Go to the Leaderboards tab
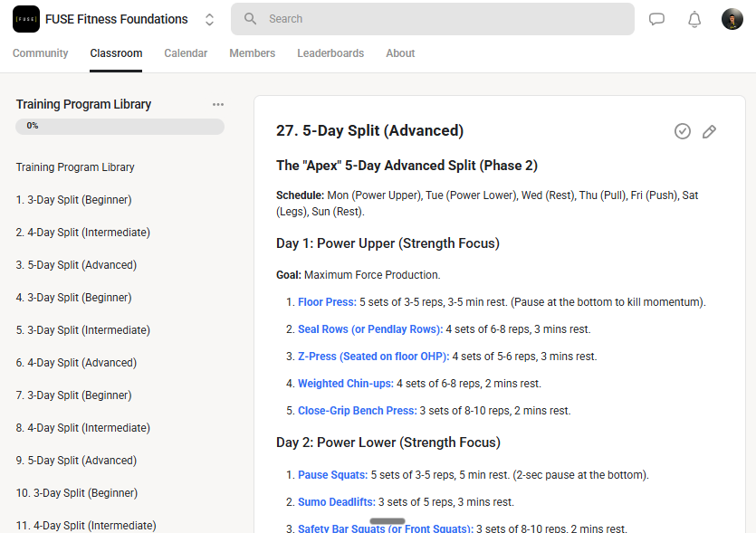This screenshot has width=756, height=533. tap(330, 53)
